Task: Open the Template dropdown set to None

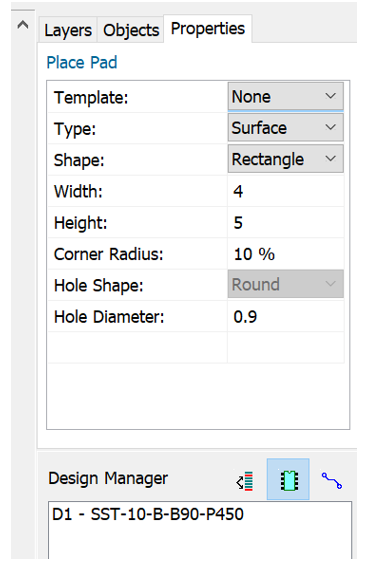Action: 285,96
